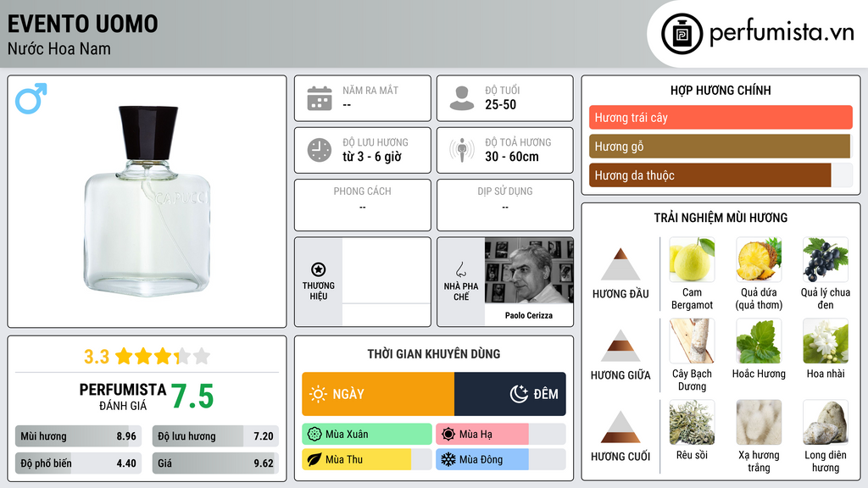Click the Paolo Cerizza name caption
868x488 pixels.
pos(529,315)
